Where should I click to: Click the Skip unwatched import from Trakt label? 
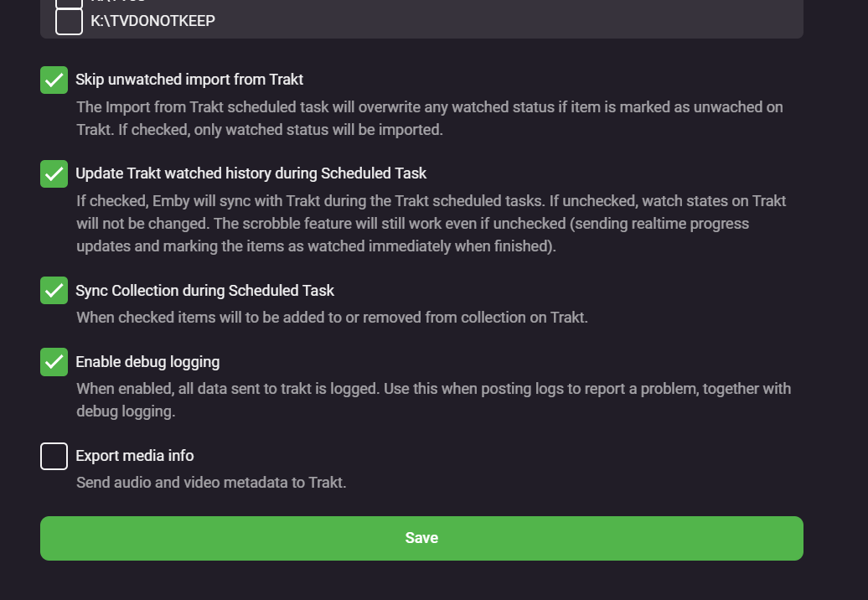pyautogui.click(x=188, y=80)
